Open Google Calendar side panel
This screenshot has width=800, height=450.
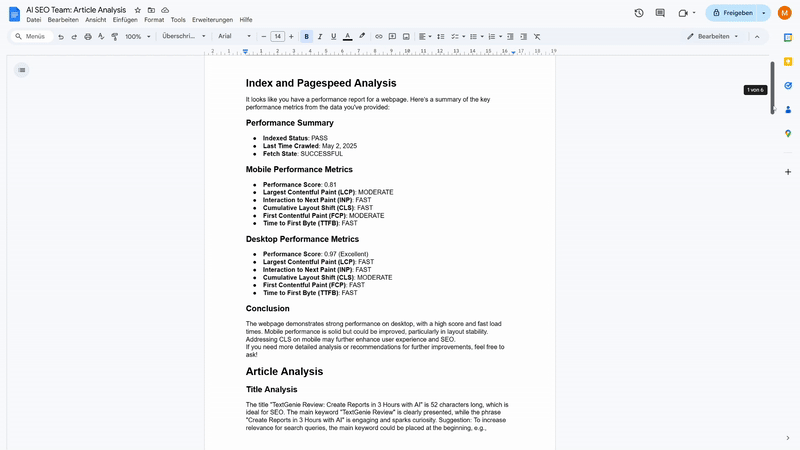point(788,38)
